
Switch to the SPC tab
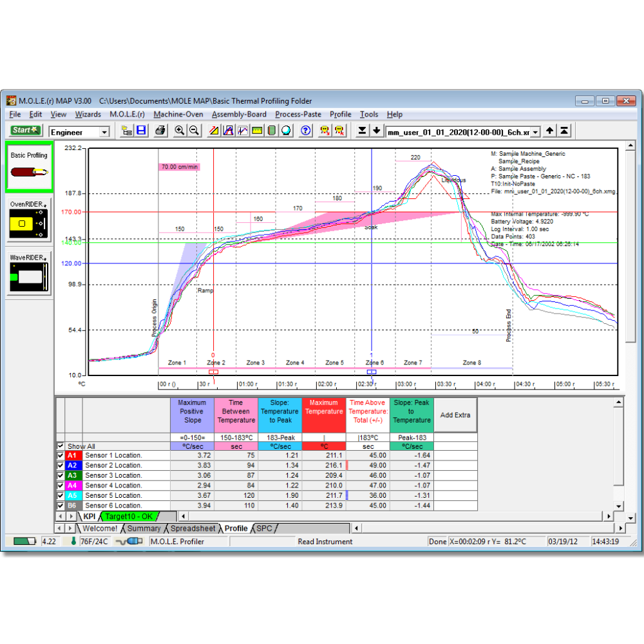264,529
